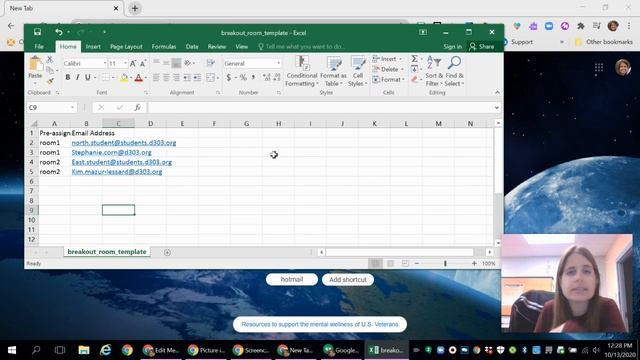Screen dimensions: 640x360
Task: Open Kim.mazur-lessard@d303.org email link
Action: coord(117,171)
